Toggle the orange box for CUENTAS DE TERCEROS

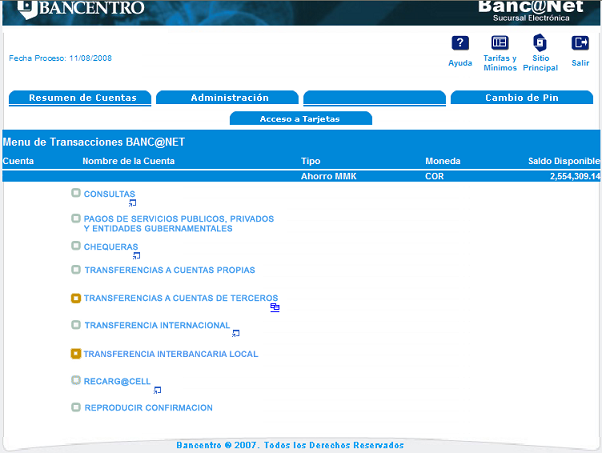tap(76, 298)
